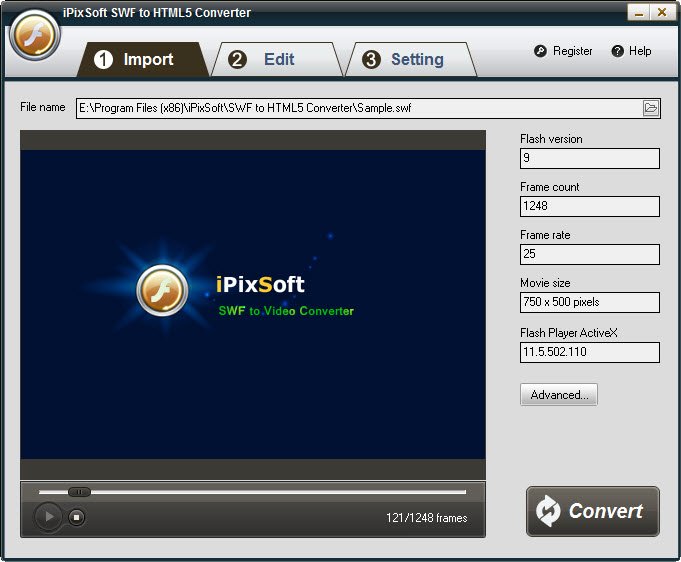The image size is (681, 562).
Task: Click the iPixSoft Flash logo at top left
Action: coord(35,37)
